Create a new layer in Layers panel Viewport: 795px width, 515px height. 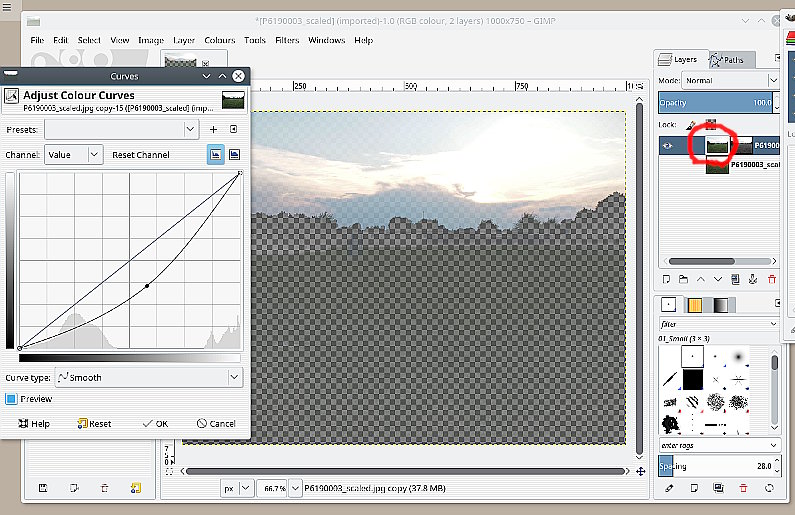[x=667, y=278]
